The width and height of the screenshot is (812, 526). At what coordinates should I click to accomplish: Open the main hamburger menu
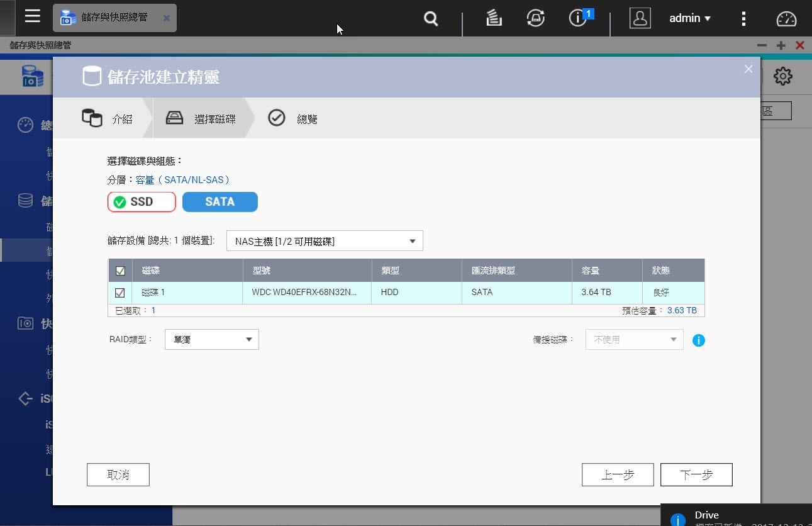click(33, 16)
